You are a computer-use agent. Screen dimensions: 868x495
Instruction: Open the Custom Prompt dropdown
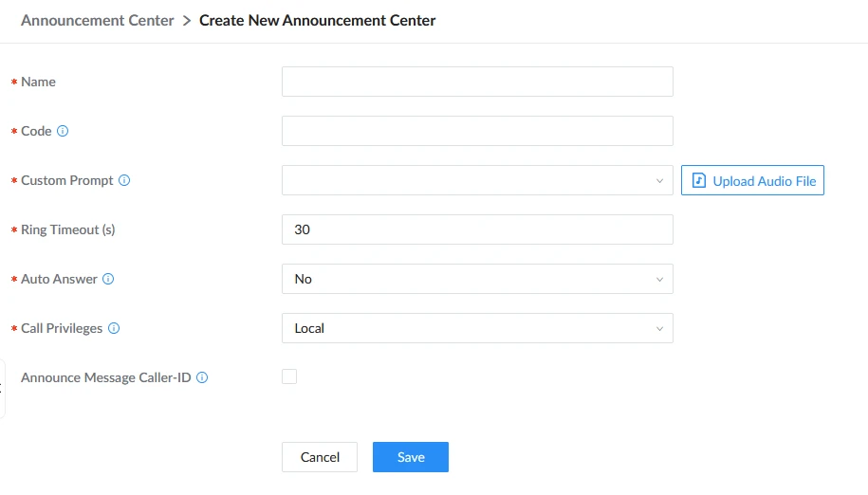point(477,180)
